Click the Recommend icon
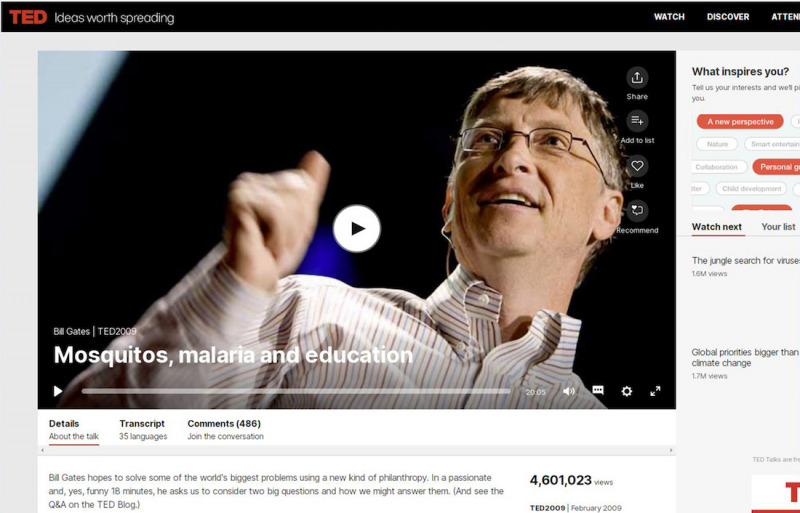 [x=637, y=210]
